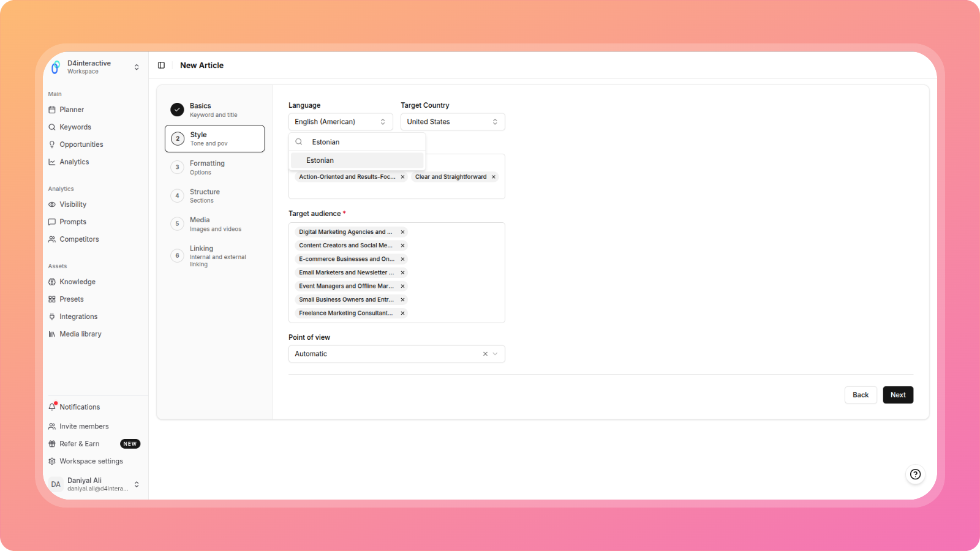Go to the Formatting step
980x551 pixels.
pos(207,167)
